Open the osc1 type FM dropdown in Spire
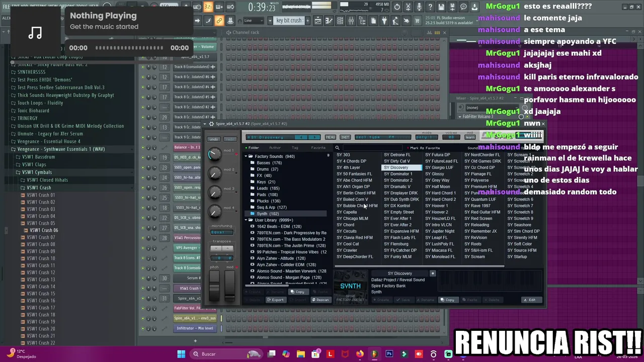The height and width of the screenshot is (362, 644). (x=383, y=137)
